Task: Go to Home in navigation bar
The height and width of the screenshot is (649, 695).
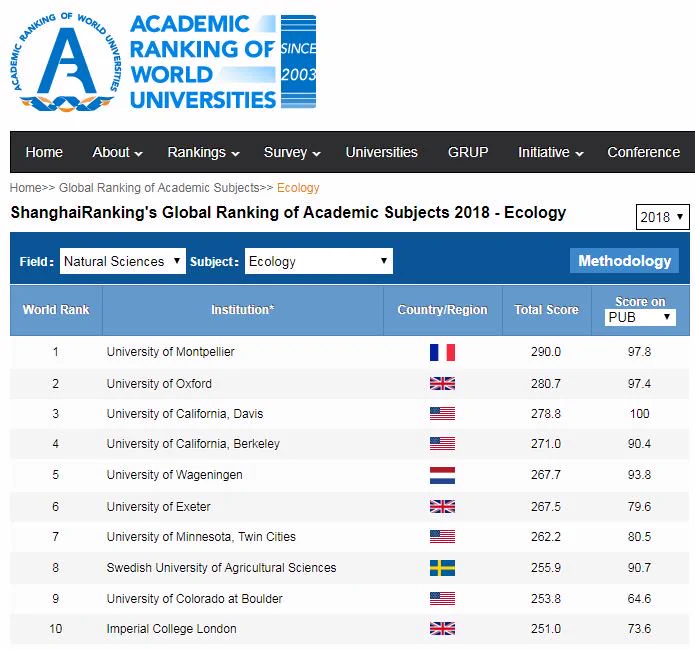Action: [44, 152]
